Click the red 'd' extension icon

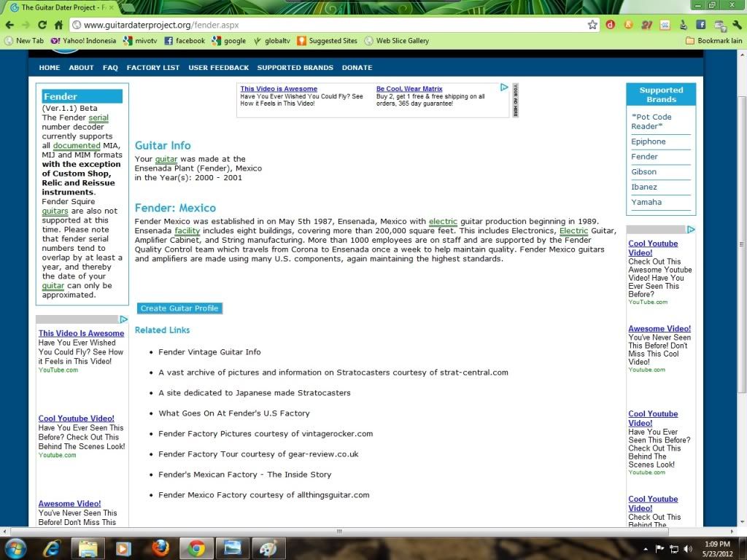(611, 25)
